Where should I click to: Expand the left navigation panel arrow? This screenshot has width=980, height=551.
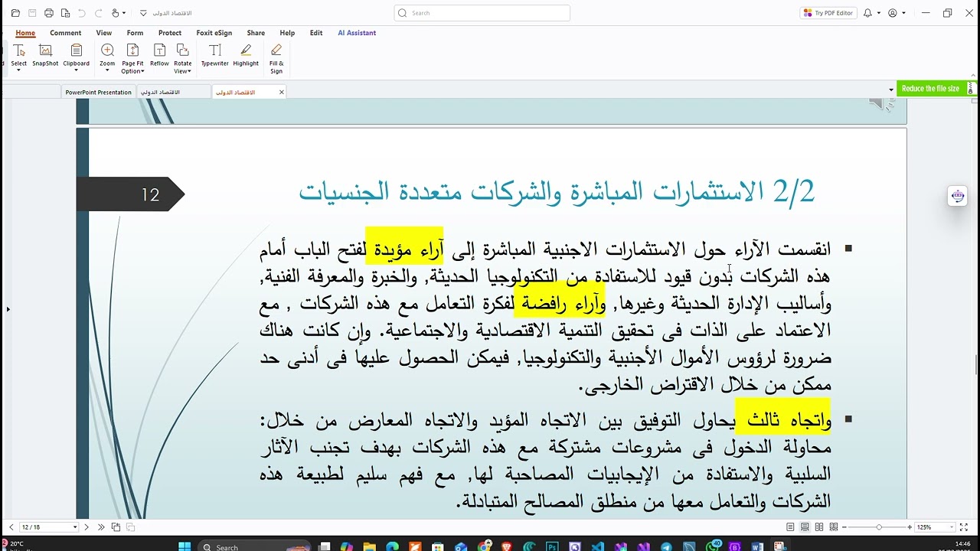coord(8,309)
